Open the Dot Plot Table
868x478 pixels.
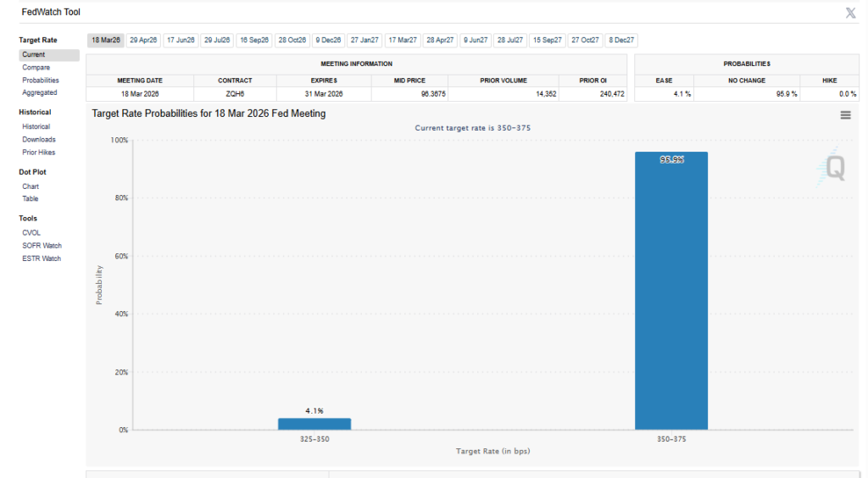pos(31,198)
